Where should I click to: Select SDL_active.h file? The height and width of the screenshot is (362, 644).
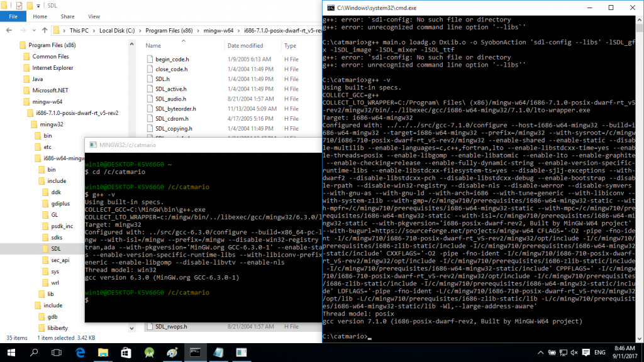(171, 89)
